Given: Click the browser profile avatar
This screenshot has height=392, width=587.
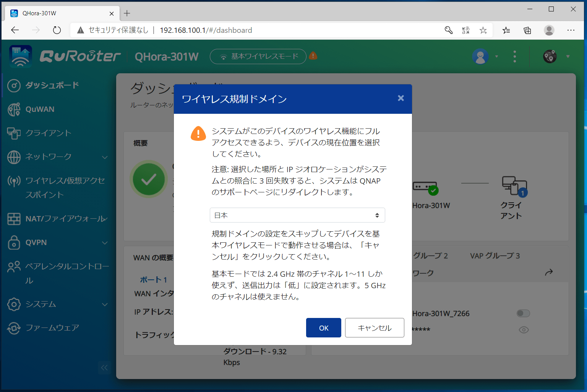Looking at the screenshot, I should point(549,30).
